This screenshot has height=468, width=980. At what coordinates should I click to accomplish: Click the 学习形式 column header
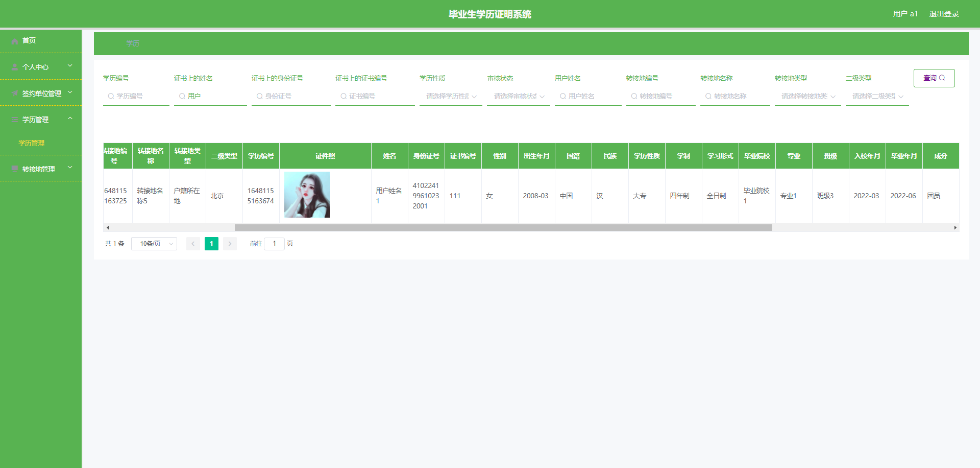[720, 156]
